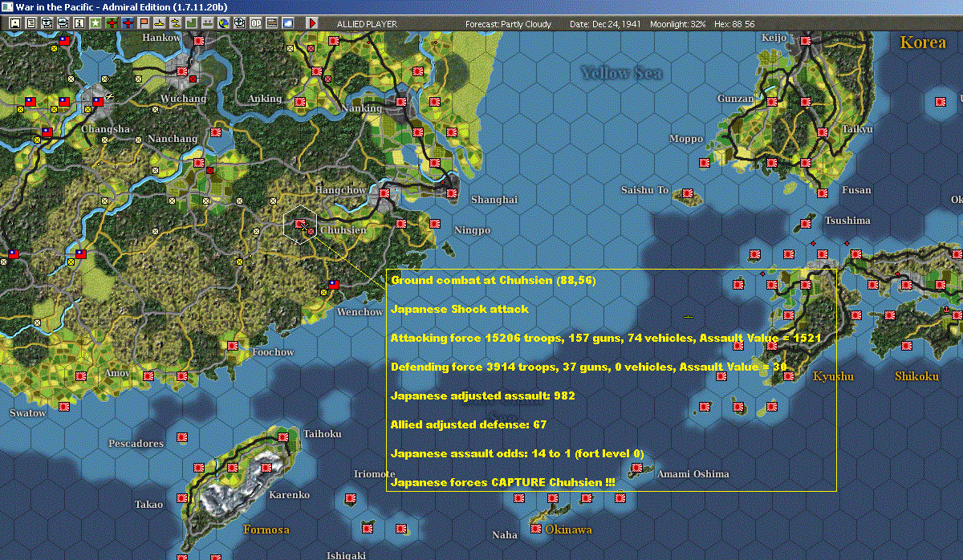Click the floppy disk save icon

(x=14, y=23)
